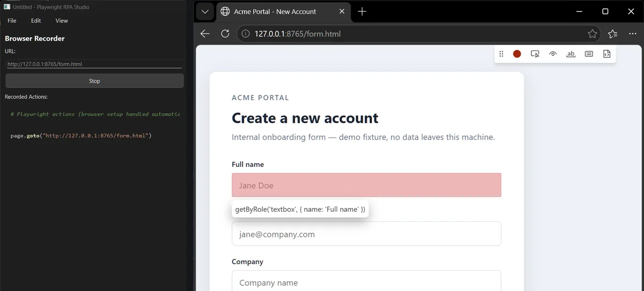Select the Assert text 'ab' icon

coord(571,54)
